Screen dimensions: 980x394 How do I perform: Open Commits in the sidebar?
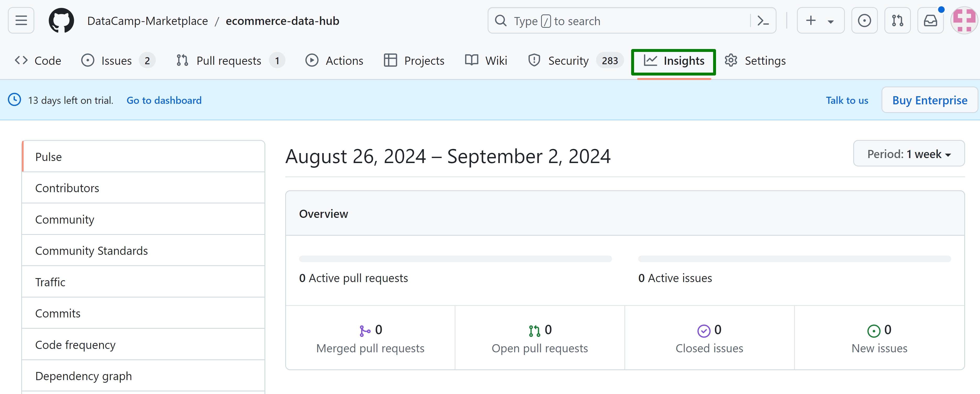coord(144,313)
